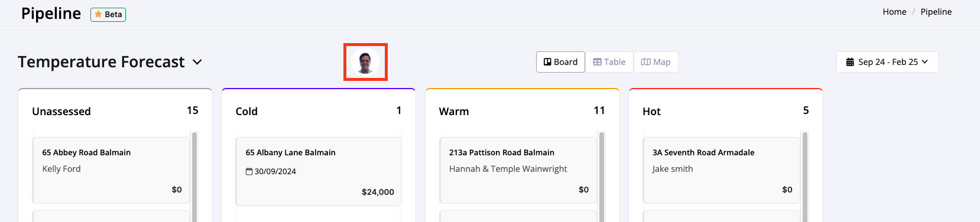
Task: Click the Hot column scrollbar
Action: pos(805,177)
